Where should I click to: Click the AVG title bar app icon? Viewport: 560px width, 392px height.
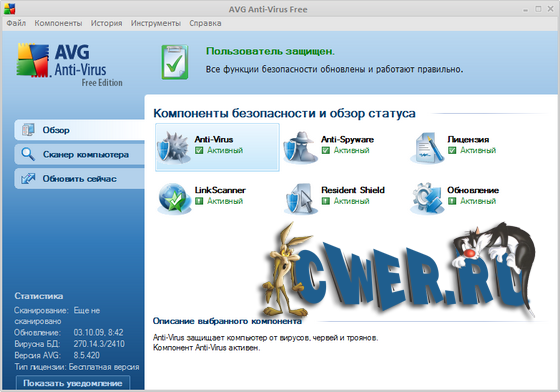(x=10, y=9)
